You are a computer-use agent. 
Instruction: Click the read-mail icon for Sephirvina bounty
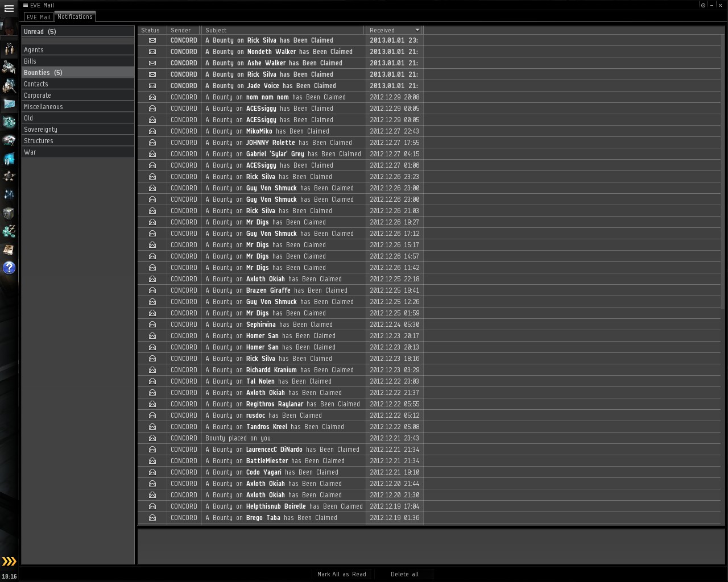tap(152, 325)
